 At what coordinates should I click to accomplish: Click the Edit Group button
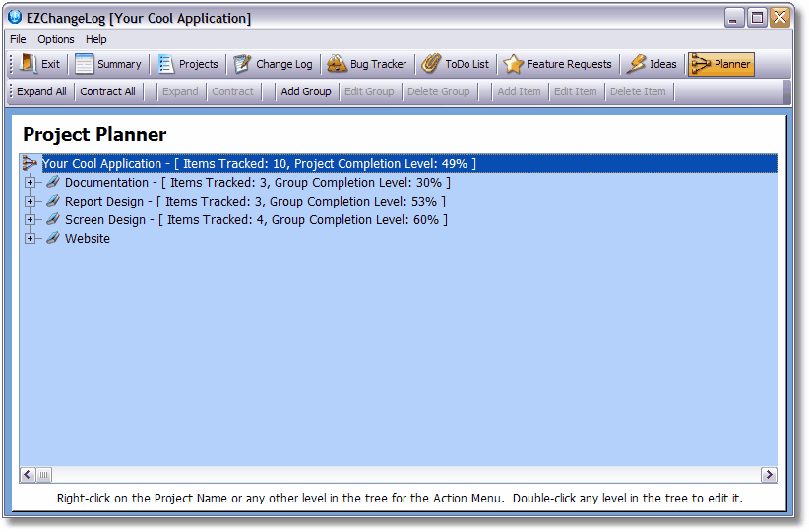coord(369,91)
